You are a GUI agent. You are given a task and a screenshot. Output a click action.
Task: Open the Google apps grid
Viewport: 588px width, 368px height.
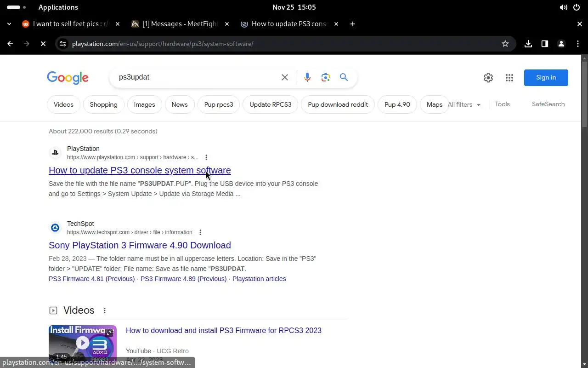tap(509, 78)
